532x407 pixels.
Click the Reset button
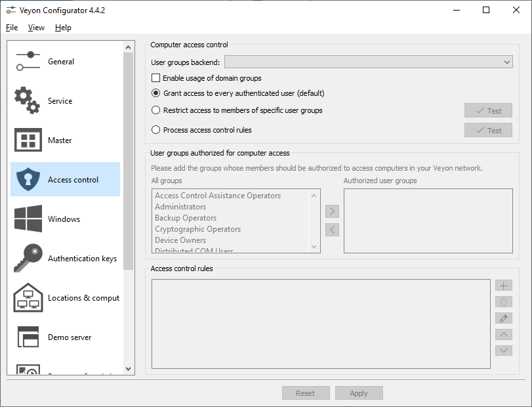(306, 393)
